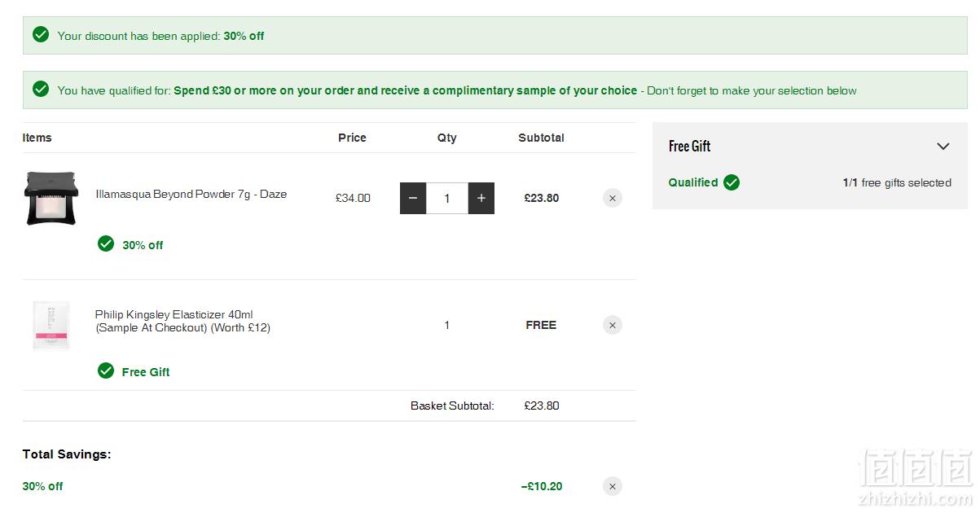Screen dimensions: 980x513
Task: Click the green check next to Qualified
Action: 732,182
